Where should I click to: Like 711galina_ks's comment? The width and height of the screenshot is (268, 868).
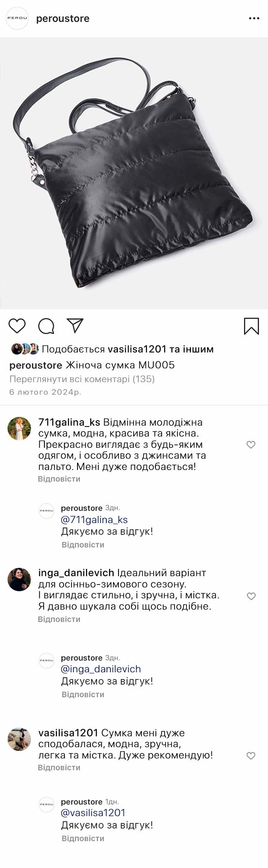(251, 445)
